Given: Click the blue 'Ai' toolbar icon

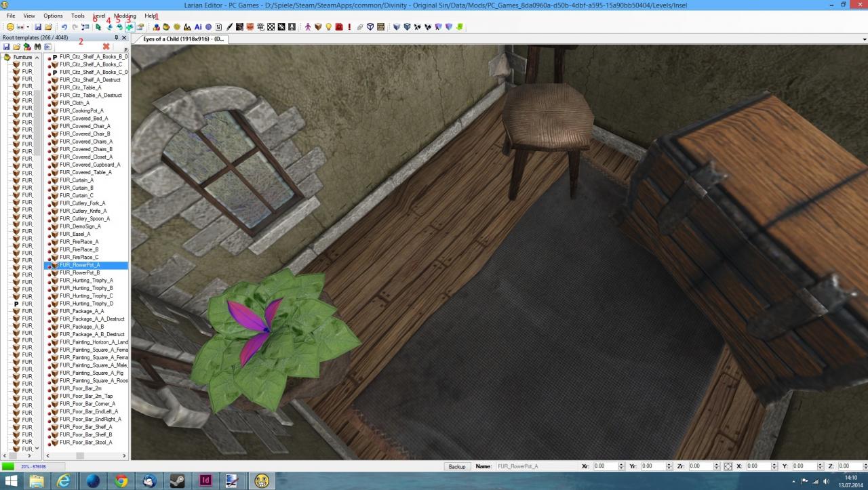Looking at the screenshot, I should click(198, 27).
